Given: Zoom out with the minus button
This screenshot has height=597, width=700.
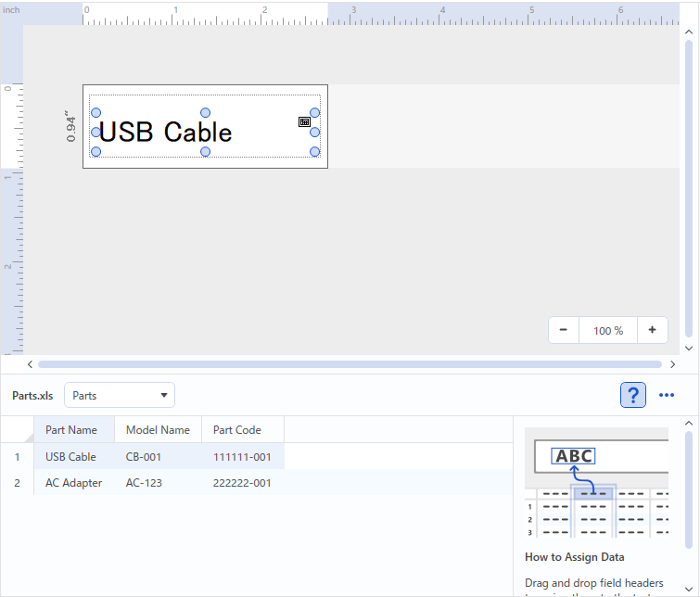Looking at the screenshot, I should tap(564, 330).
